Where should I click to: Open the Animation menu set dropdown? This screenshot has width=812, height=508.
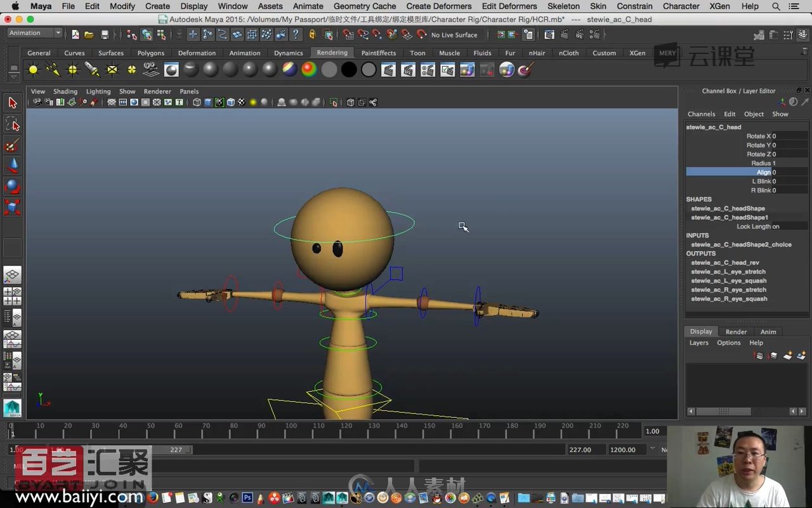point(35,33)
